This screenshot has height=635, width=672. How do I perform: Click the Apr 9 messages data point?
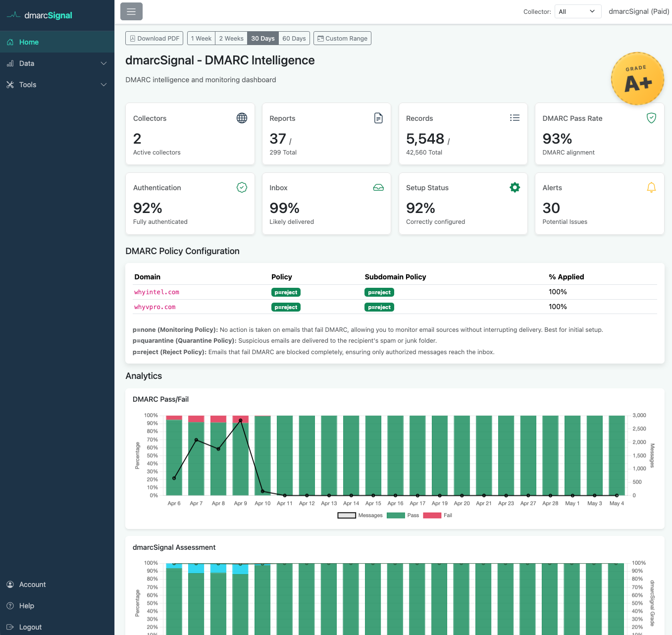click(241, 421)
